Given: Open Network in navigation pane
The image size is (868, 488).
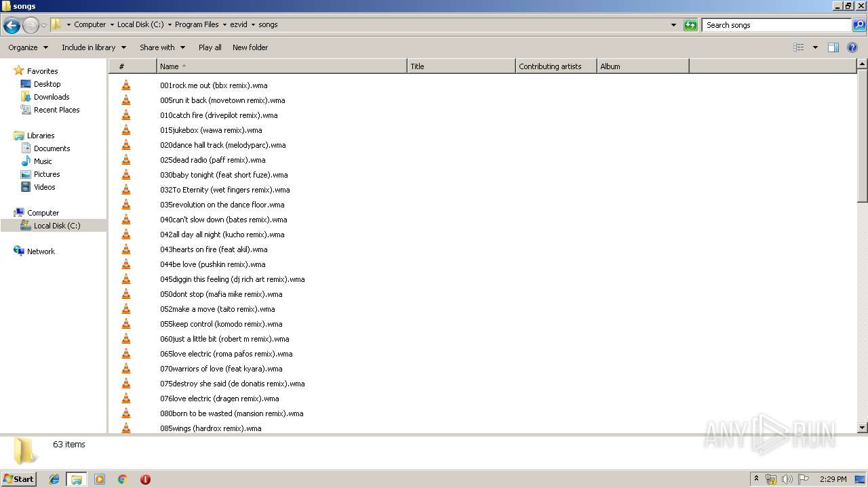Looking at the screenshot, I should tap(41, 251).
